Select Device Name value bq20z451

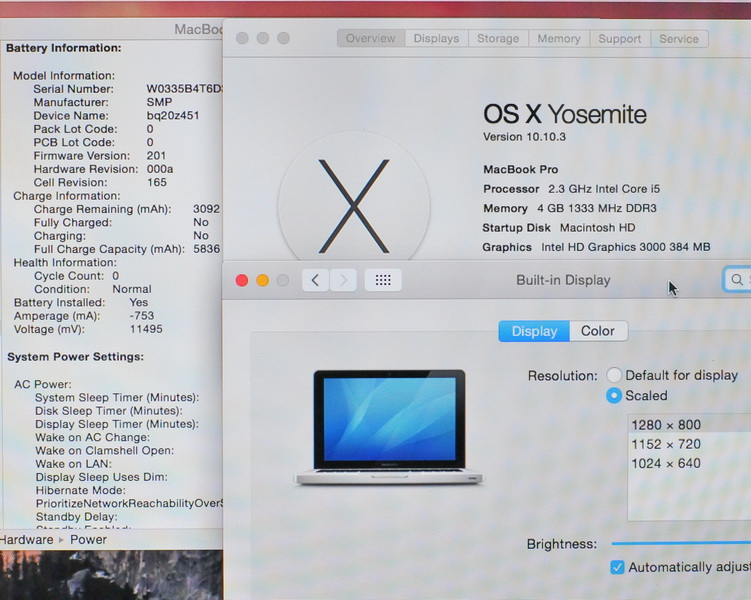coord(172,115)
